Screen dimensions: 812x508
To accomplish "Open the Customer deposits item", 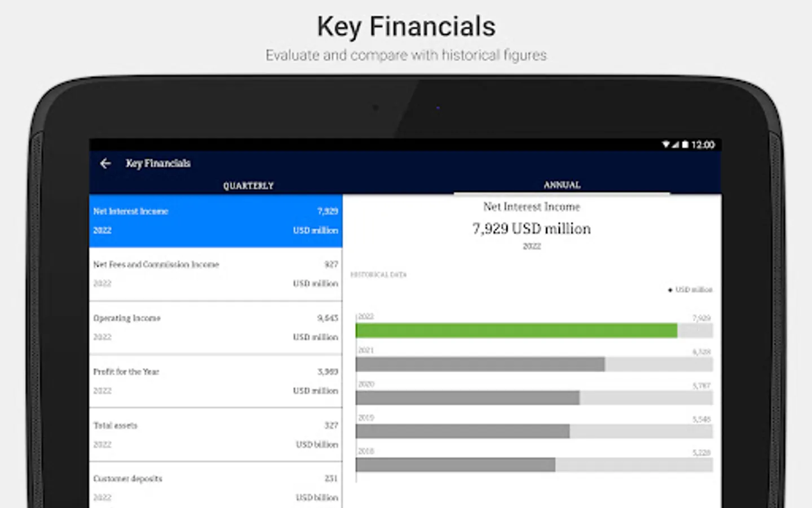I will tap(216, 485).
